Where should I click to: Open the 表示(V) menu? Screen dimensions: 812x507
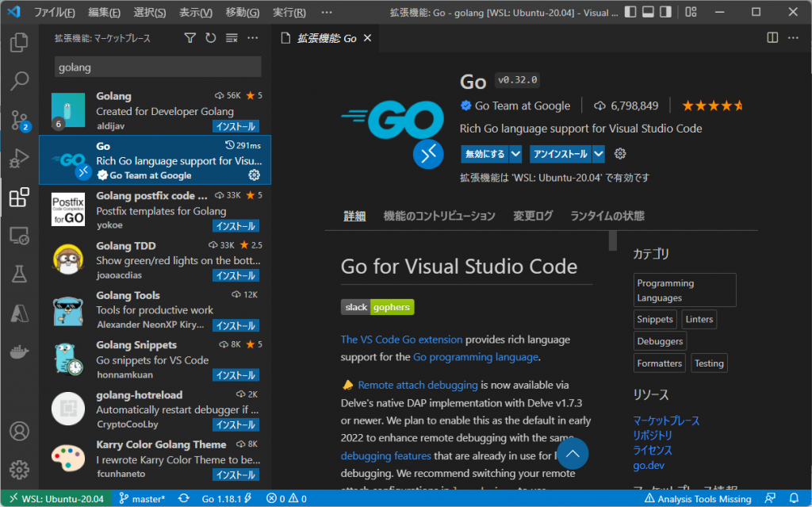pyautogui.click(x=196, y=13)
